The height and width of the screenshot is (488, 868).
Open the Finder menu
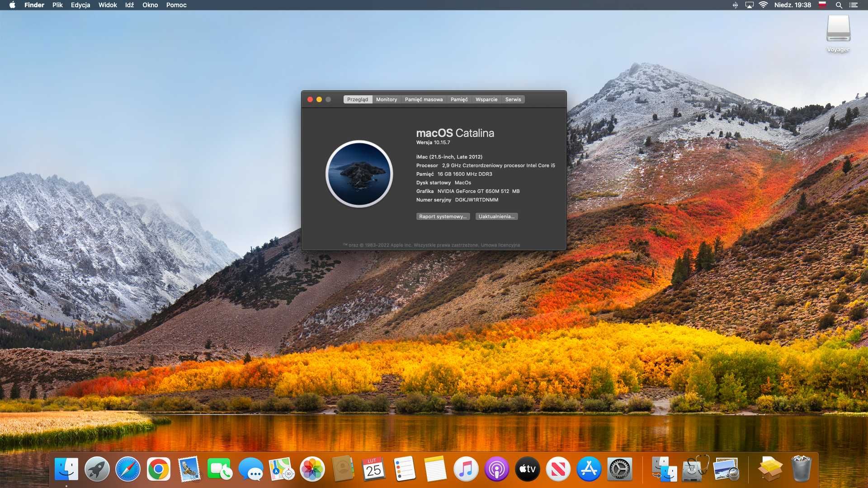click(x=34, y=5)
